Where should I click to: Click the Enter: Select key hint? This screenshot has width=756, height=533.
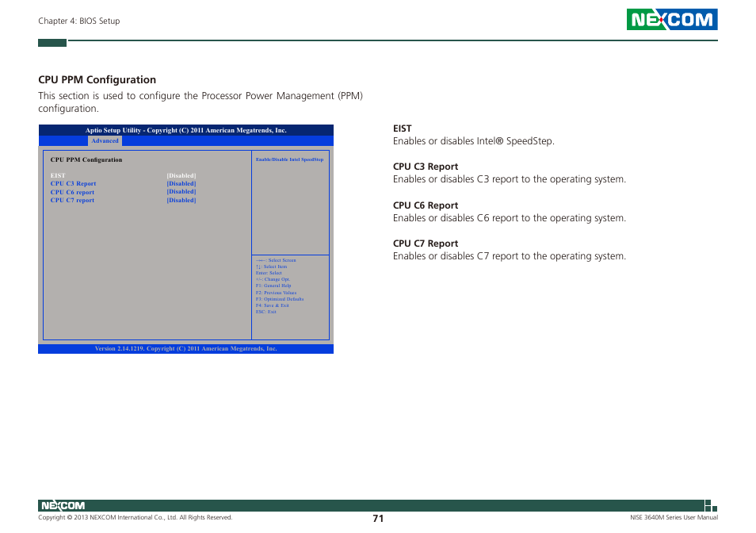click(x=269, y=273)
